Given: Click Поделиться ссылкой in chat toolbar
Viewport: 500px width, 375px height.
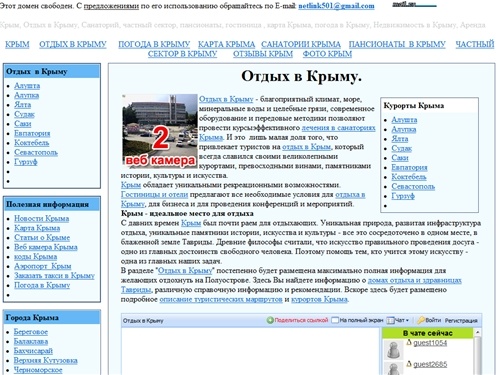Looking at the screenshot, I should 301,320.
